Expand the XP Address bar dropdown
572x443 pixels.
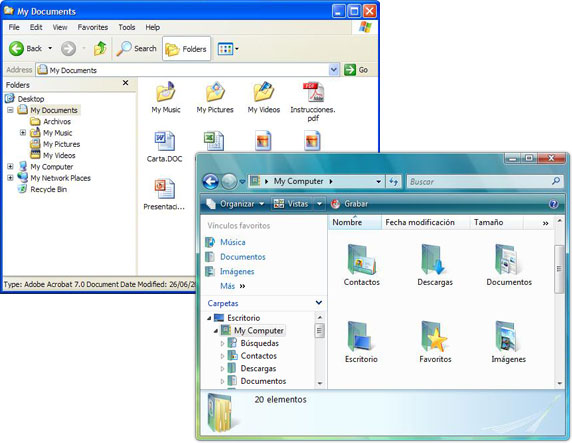(333, 70)
